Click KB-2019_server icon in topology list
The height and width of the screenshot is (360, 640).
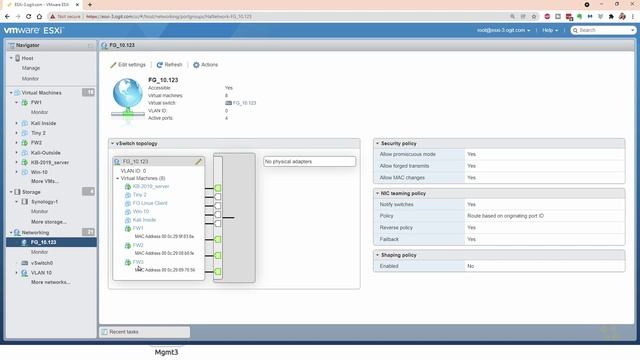click(128, 187)
